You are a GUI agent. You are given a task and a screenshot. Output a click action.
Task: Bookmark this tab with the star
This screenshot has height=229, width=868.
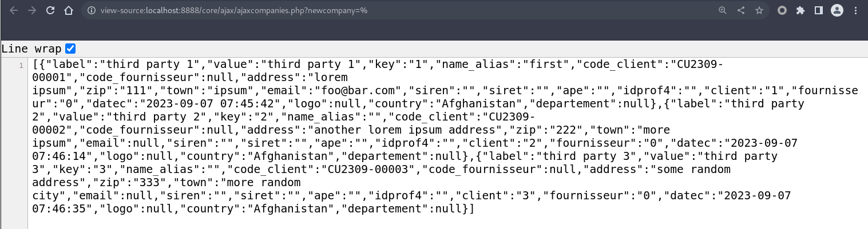pyautogui.click(x=759, y=10)
